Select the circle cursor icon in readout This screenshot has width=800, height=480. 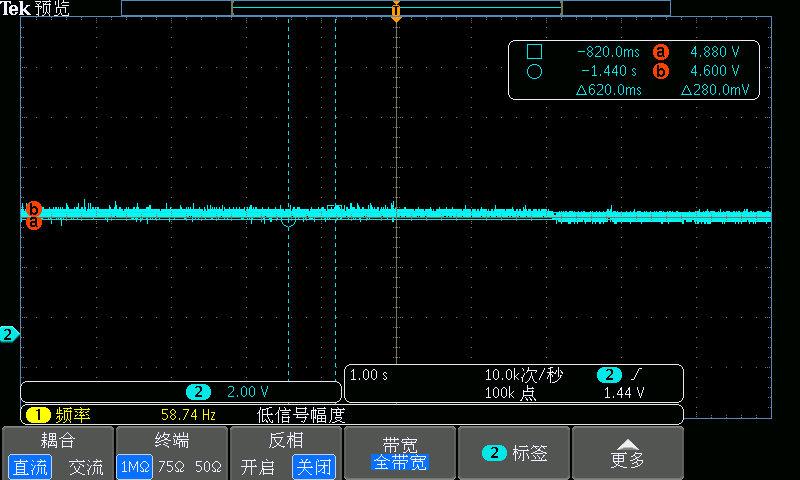534,72
